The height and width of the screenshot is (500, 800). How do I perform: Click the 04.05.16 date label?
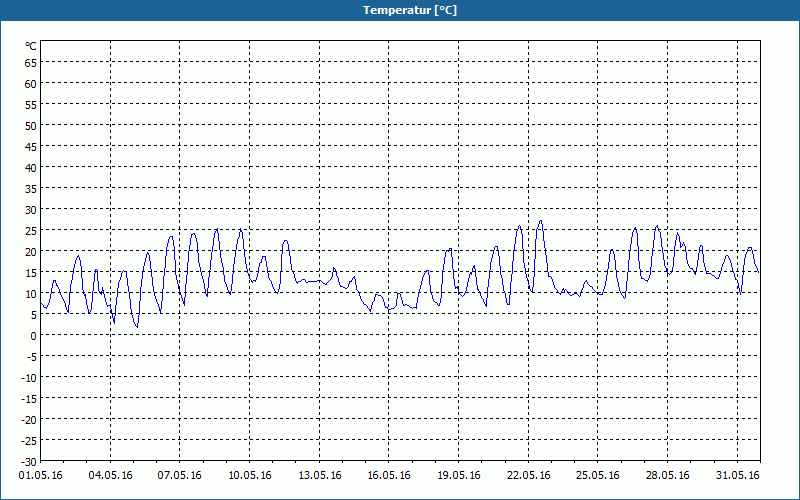point(110,476)
